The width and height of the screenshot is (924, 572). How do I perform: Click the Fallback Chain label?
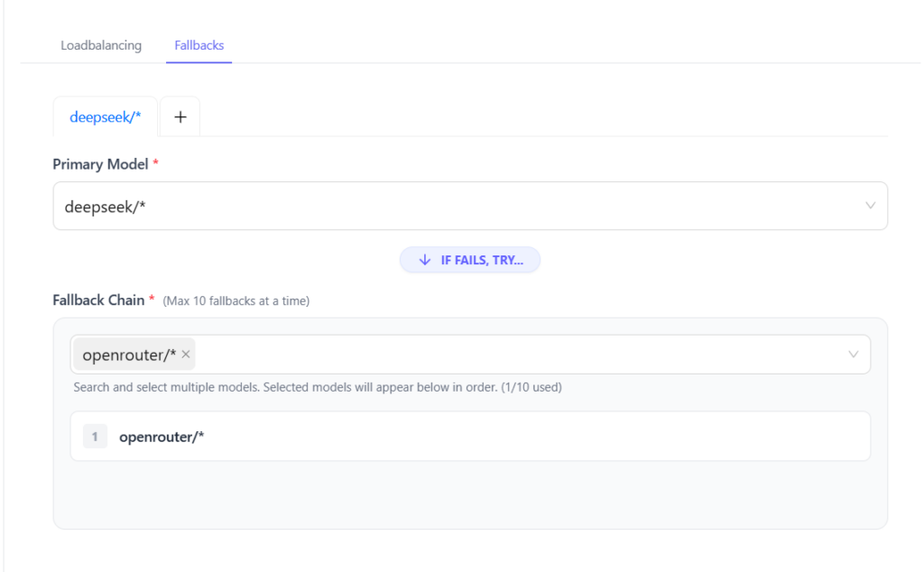98,300
